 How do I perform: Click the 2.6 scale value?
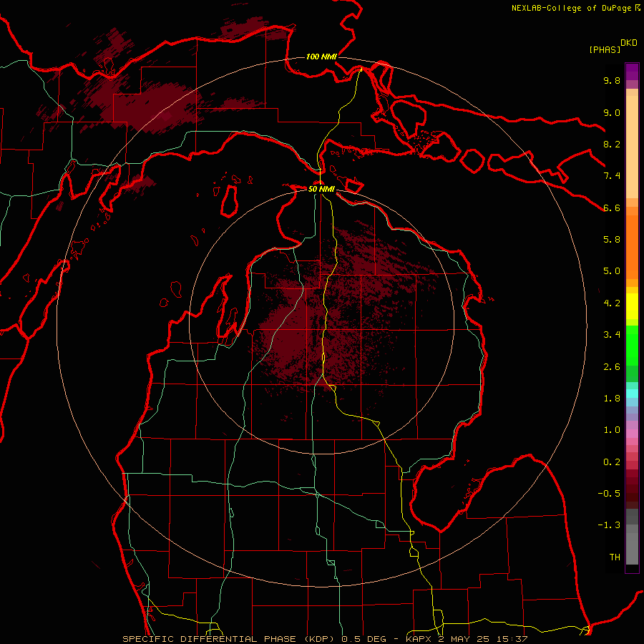click(612, 367)
